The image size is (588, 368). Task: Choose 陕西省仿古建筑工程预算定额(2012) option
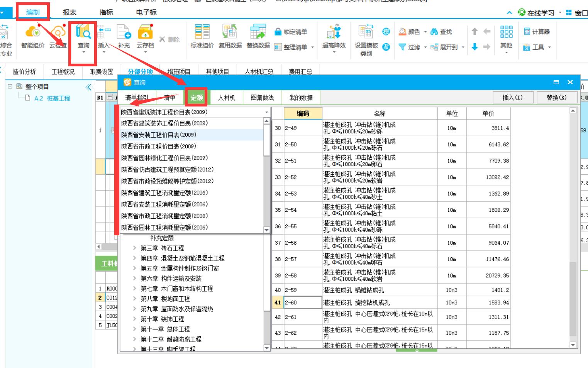click(x=192, y=169)
